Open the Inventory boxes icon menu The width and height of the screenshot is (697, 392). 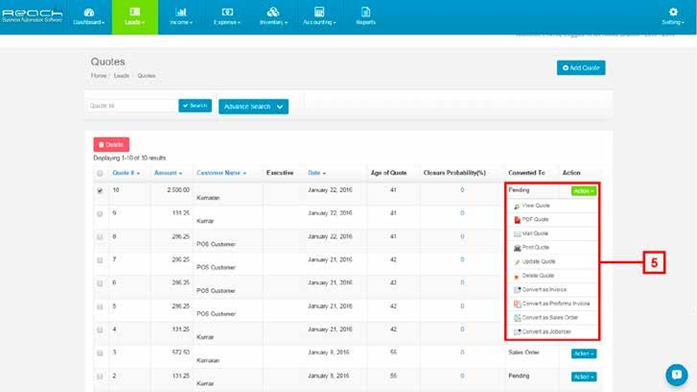point(273,17)
